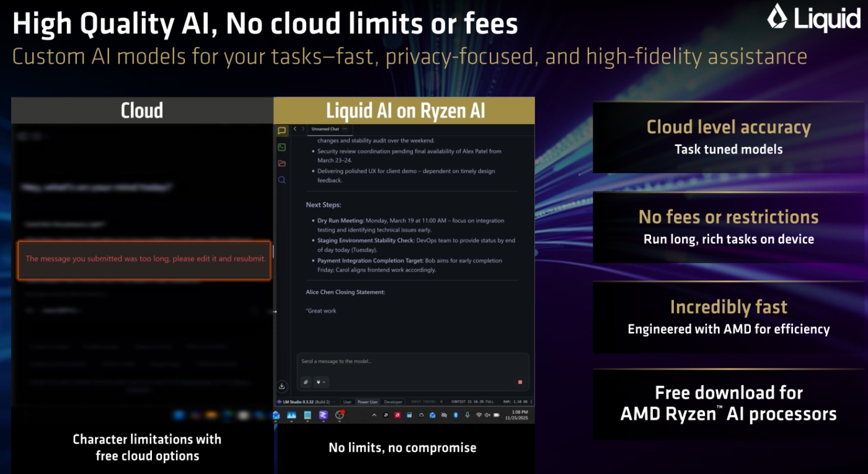The width and height of the screenshot is (868, 474).
Task: Click the microphone tray icon
Action: [x=467, y=415]
